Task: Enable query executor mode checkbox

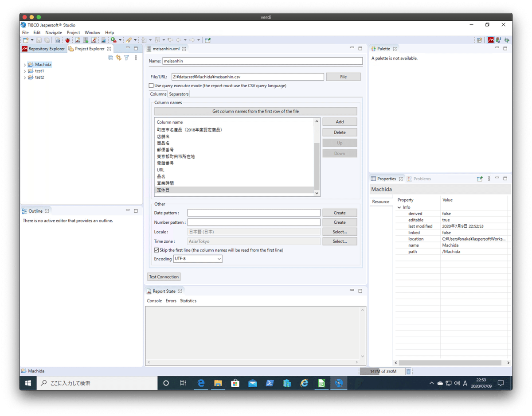Action: point(150,85)
